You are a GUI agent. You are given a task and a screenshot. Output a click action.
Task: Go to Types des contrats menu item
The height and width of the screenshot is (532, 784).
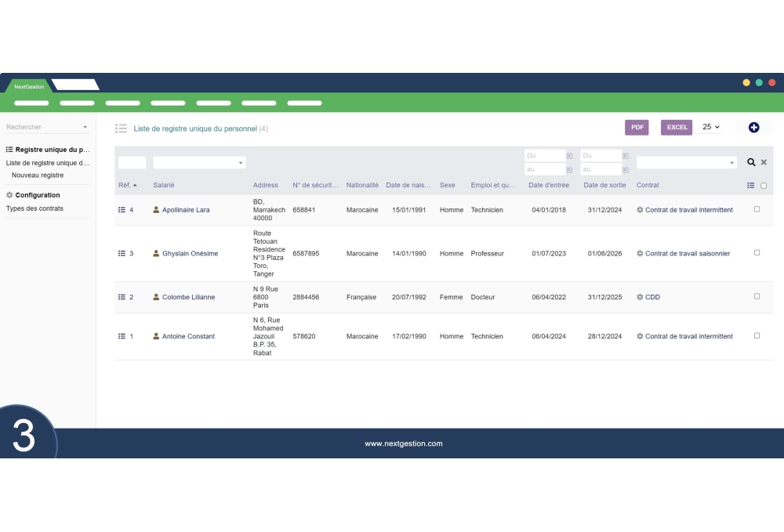[34, 208]
